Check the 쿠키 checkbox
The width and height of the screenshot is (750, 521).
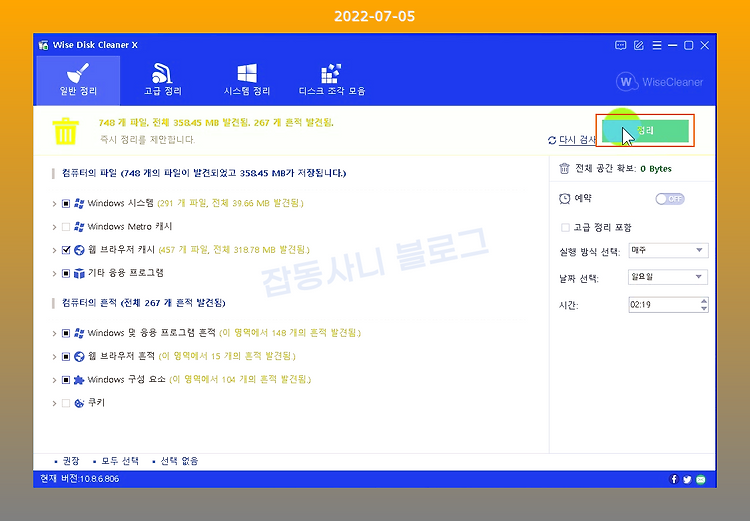(66, 403)
